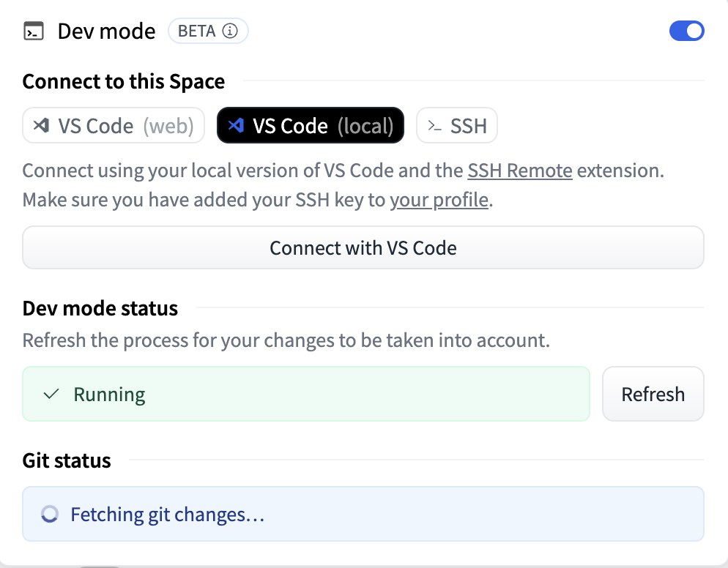Image resolution: width=728 pixels, height=568 pixels.
Task: Click the VS Code logo in the web tab
Action: (x=42, y=126)
